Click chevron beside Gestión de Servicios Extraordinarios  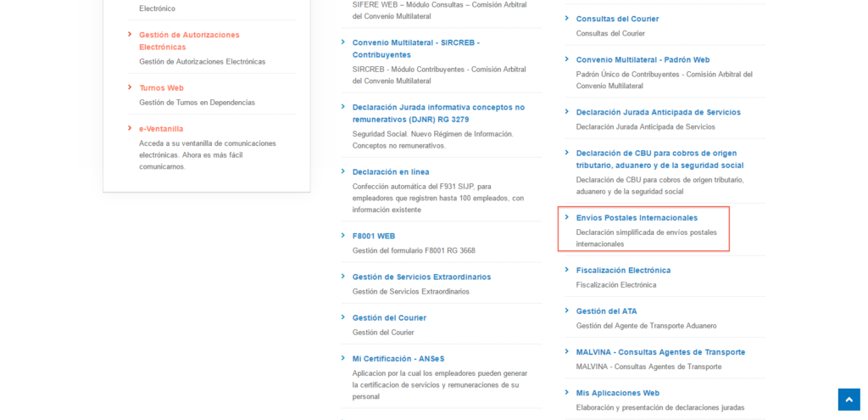pyautogui.click(x=343, y=276)
